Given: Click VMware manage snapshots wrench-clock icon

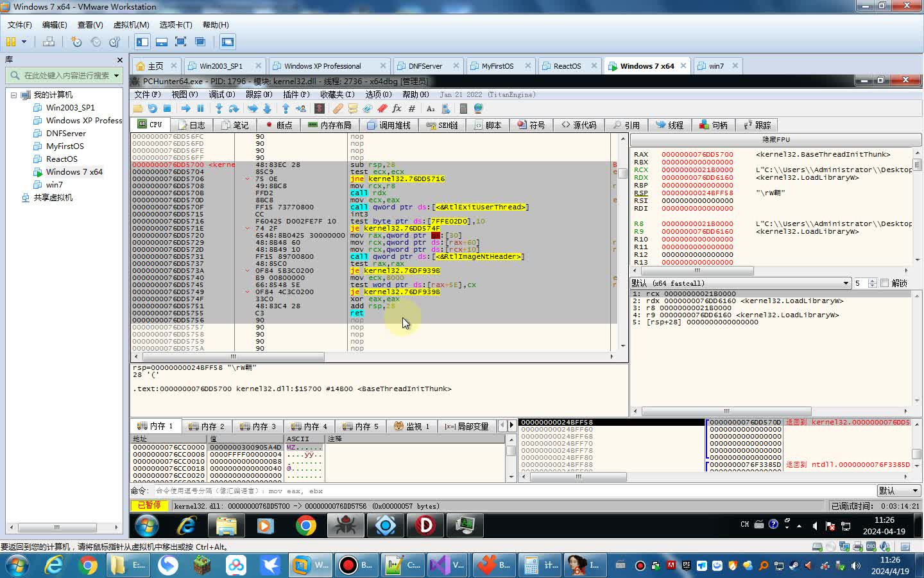Looking at the screenshot, I should 115,42.
